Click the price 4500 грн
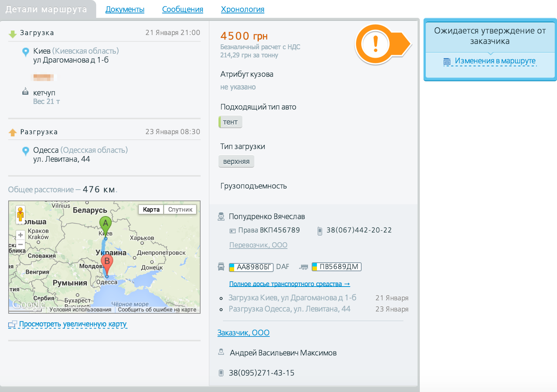557x392 pixels. click(x=244, y=36)
